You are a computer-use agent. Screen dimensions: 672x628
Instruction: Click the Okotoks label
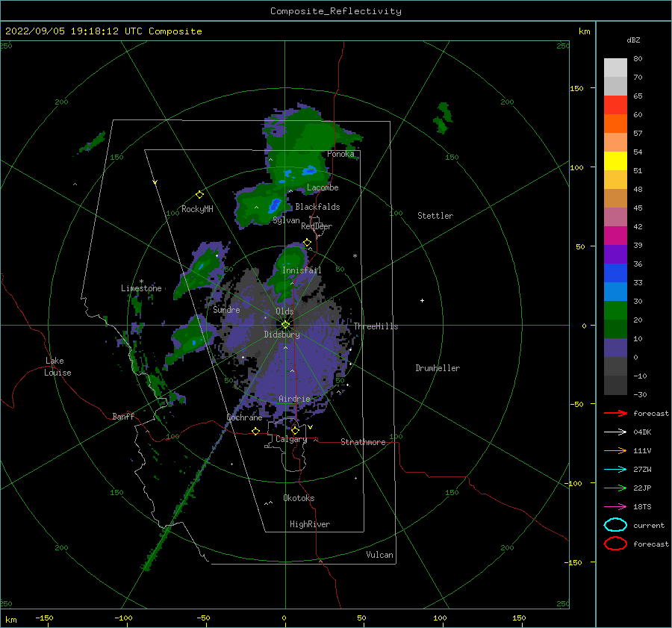(299, 498)
